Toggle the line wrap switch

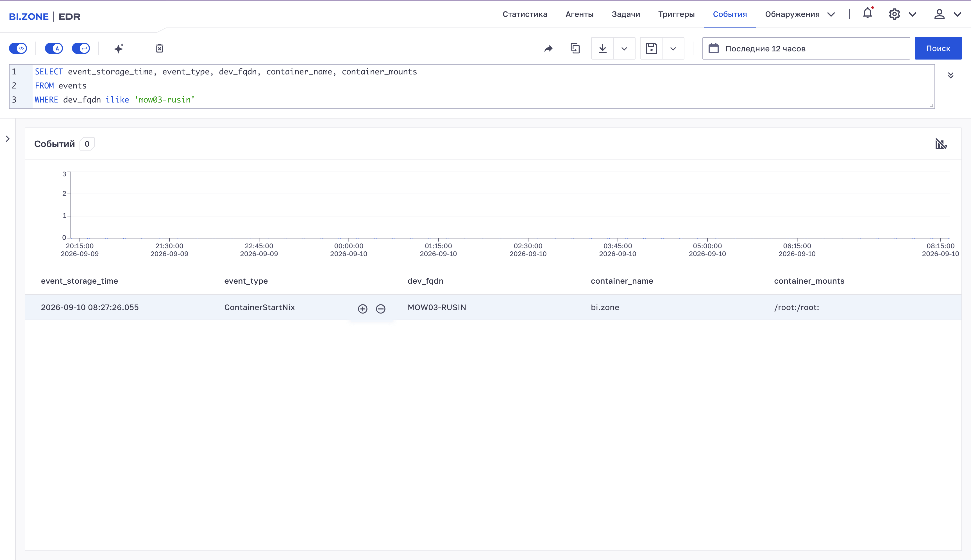point(81,49)
